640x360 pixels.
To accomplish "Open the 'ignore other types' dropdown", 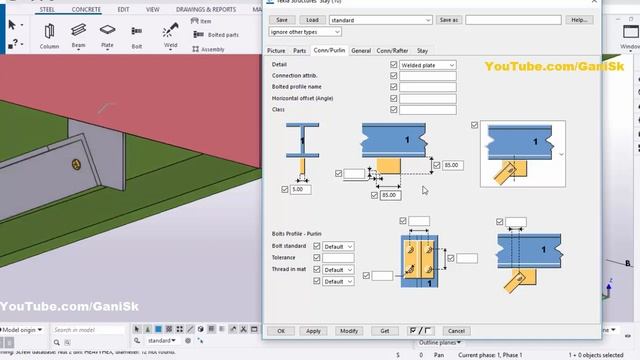I will coord(305,32).
